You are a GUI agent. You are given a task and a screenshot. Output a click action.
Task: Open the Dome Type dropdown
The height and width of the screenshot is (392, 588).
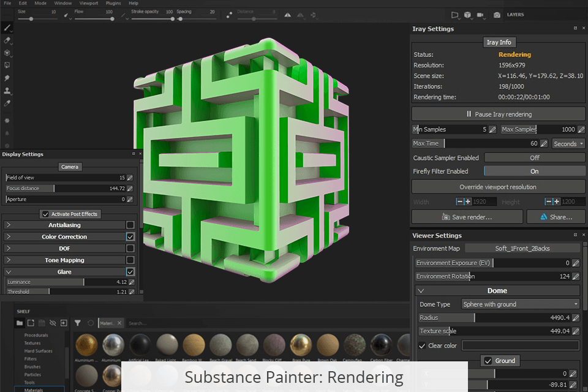521,304
